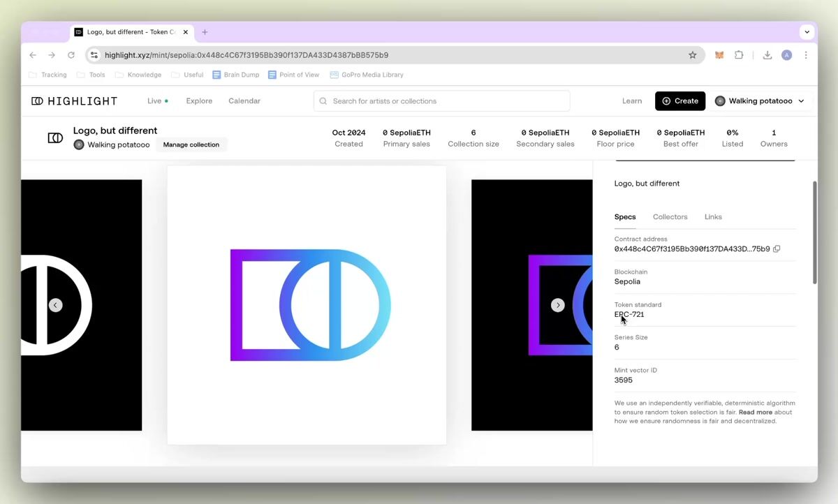Open the Calendar menu item
838x504 pixels.
tap(244, 101)
